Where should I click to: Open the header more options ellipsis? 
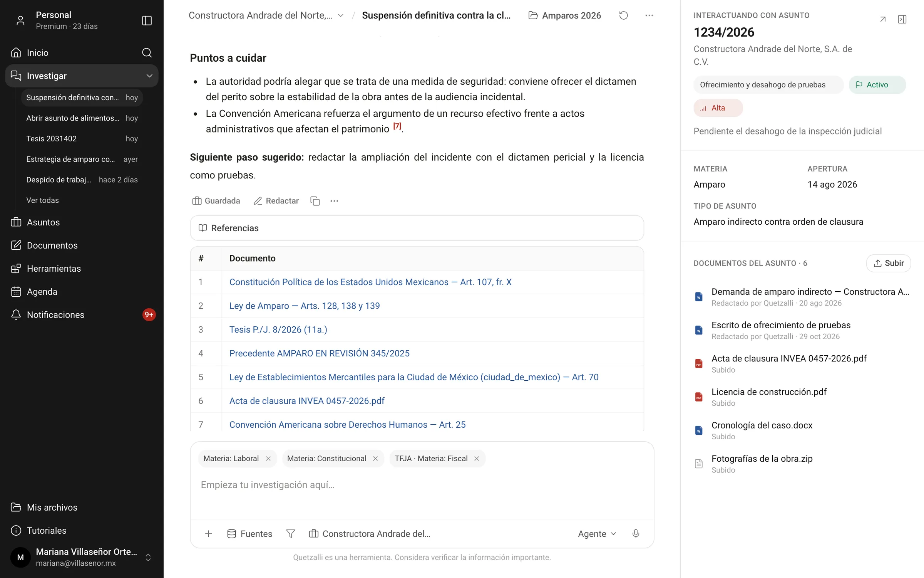point(649,15)
